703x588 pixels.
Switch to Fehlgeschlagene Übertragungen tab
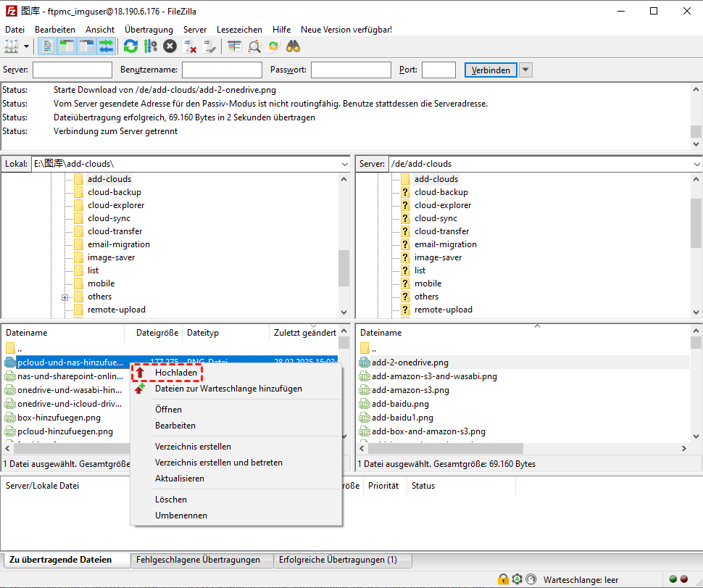(x=198, y=560)
